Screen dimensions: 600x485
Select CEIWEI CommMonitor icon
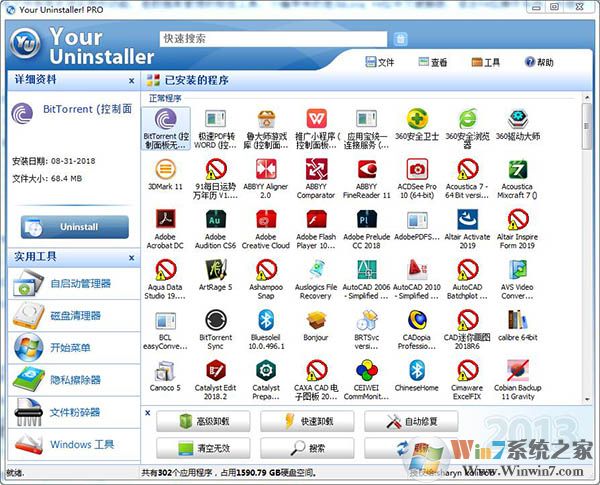[367, 370]
